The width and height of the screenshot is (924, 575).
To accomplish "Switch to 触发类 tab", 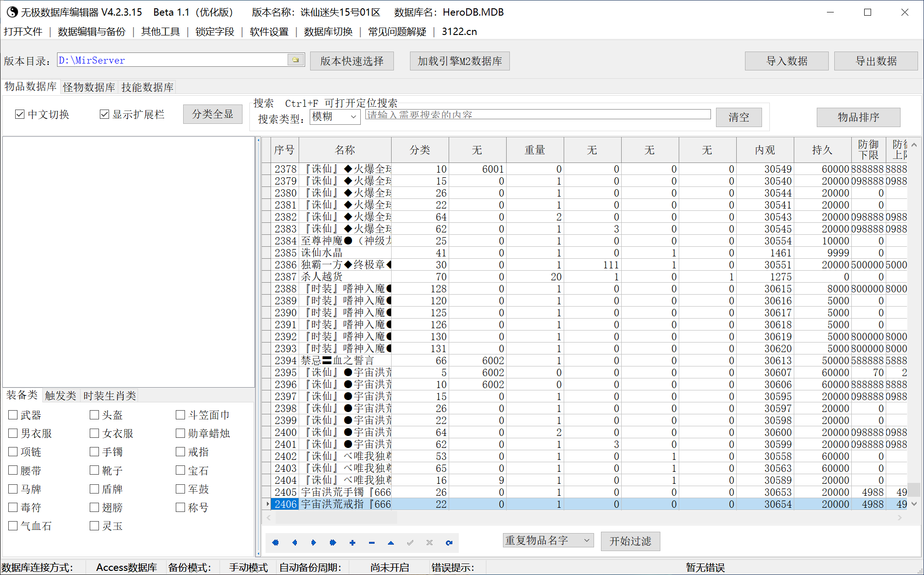I will coord(61,395).
